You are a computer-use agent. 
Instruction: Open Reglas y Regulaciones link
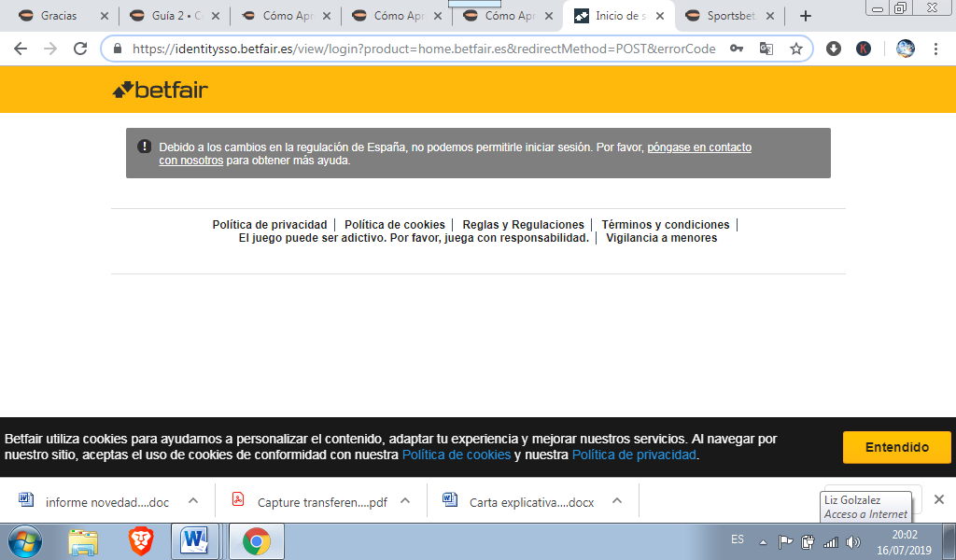point(523,225)
